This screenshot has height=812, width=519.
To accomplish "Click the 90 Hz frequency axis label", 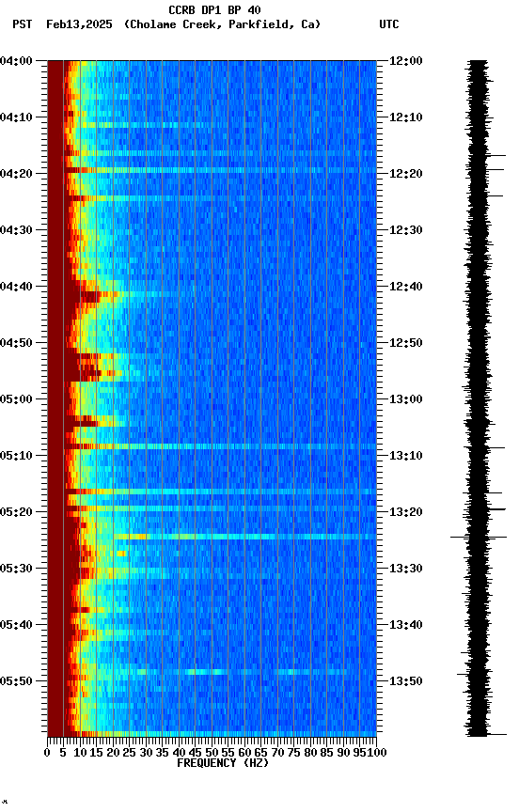I will (343, 753).
